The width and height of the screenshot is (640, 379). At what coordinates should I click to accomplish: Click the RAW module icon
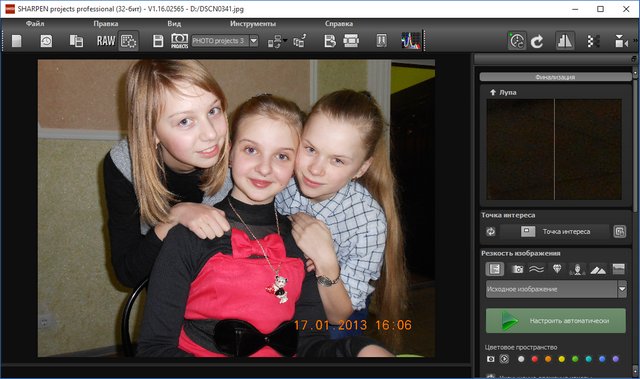pyautogui.click(x=106, y=41)
